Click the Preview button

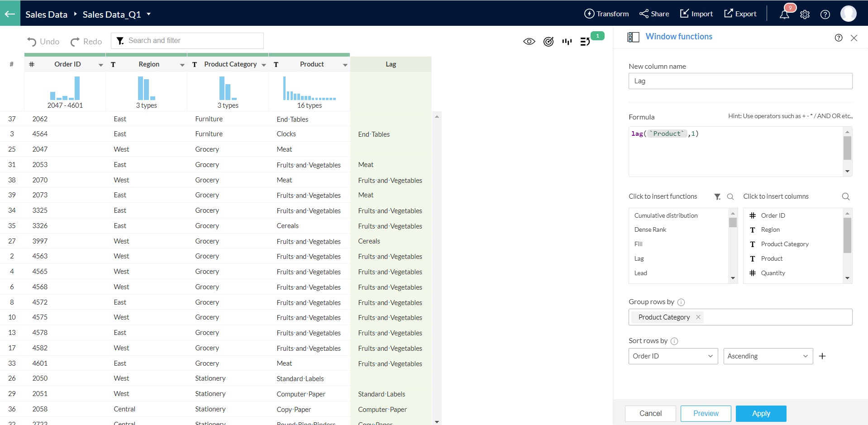(706, 414)
